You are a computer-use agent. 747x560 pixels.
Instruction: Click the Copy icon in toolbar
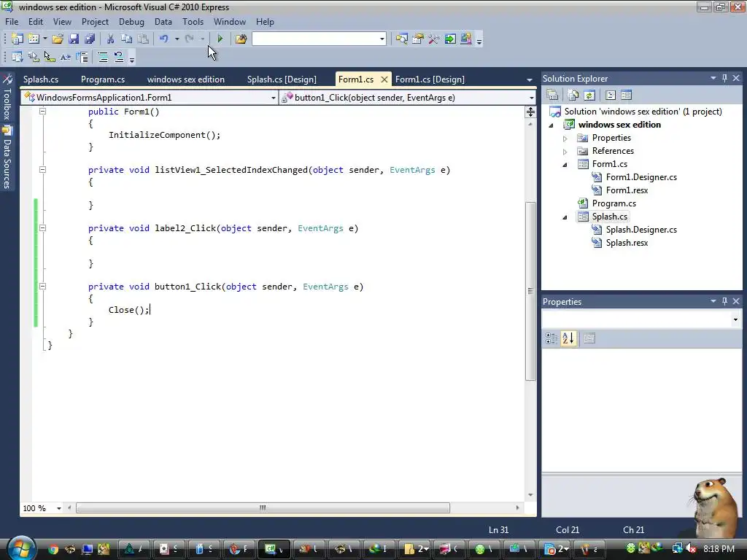coord(126,39)
